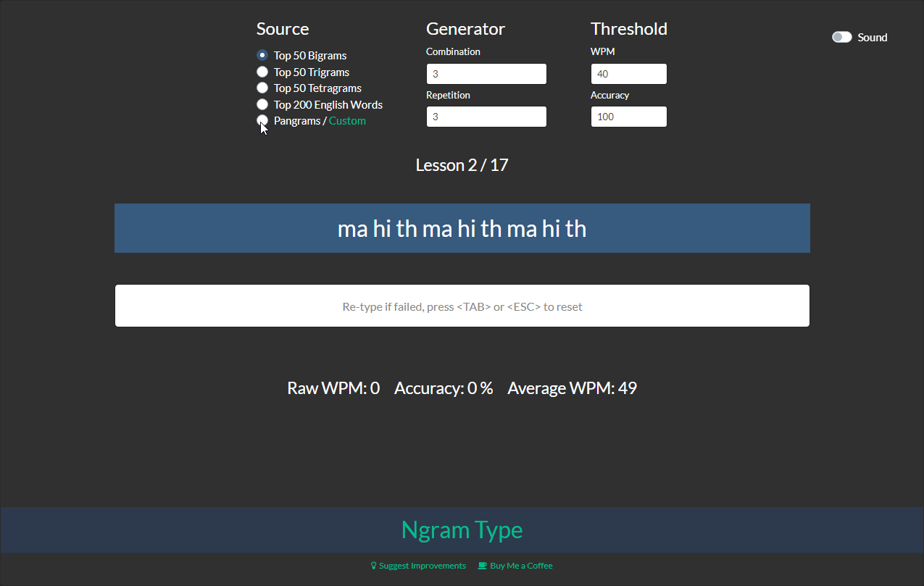Click the Raw WPM: 0 statistic
Viewport: 924px width, 586px height.
[x=333, y=388]
